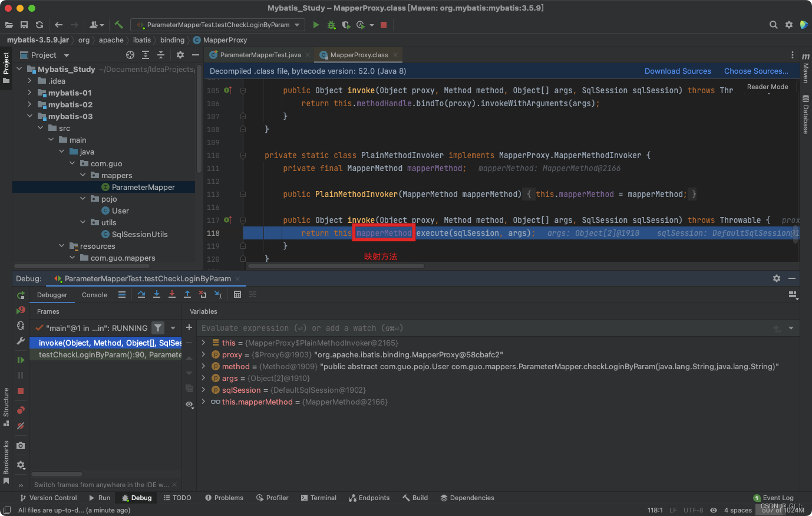Open the Terminal tool window tab
This screenshot has height=516, width=812.
(x=318, y=498)
